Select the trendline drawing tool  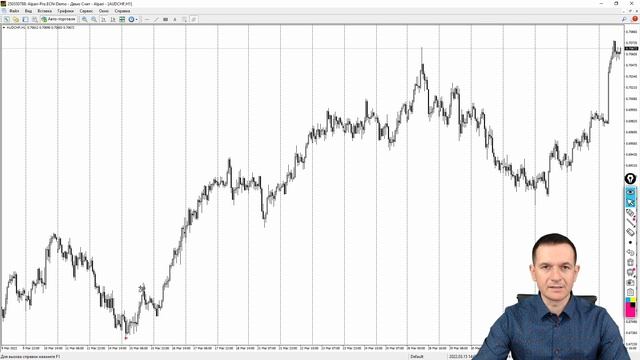coord(156,19)
